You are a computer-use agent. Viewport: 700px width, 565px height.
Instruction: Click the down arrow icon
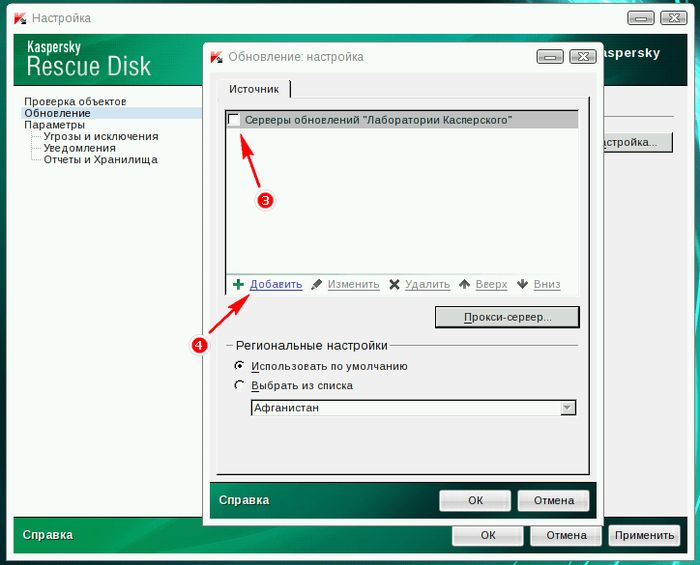point(522,284)
